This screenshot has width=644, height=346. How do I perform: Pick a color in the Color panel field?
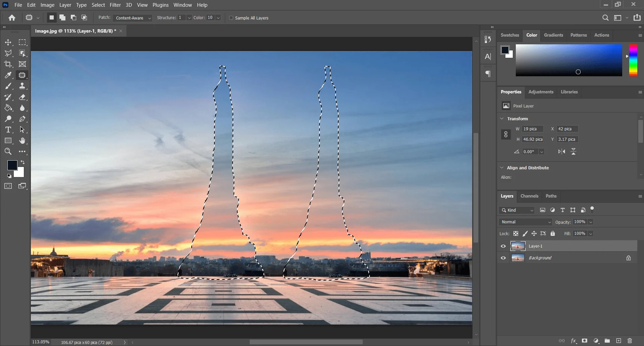pos(569,60)
